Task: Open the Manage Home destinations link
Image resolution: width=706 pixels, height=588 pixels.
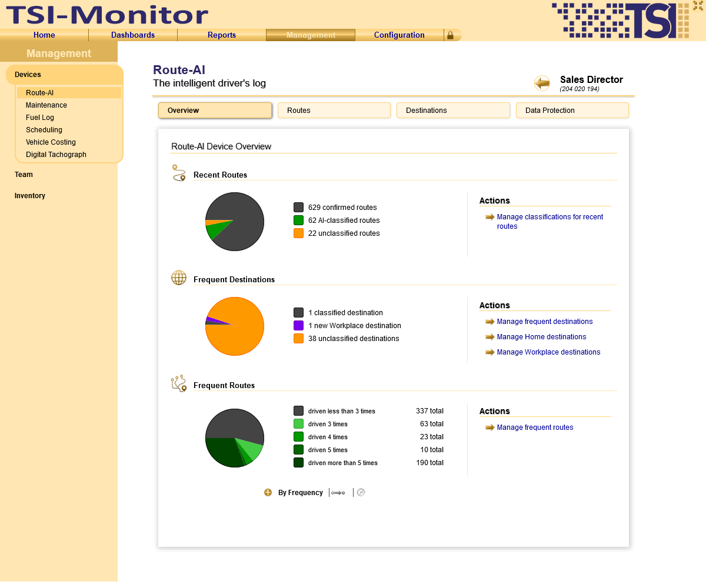Action: (x=542, y=337)
